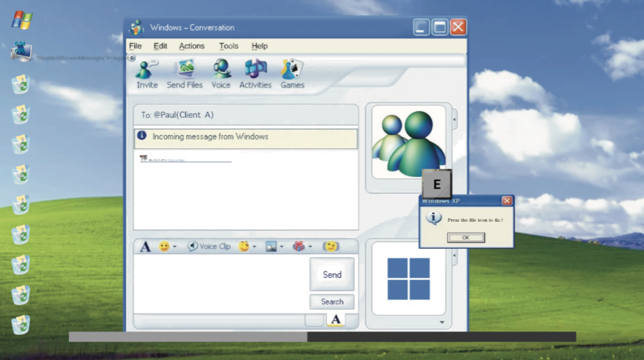
Task: Start a Voice call from the toolbar
Action: click(221, 69)
